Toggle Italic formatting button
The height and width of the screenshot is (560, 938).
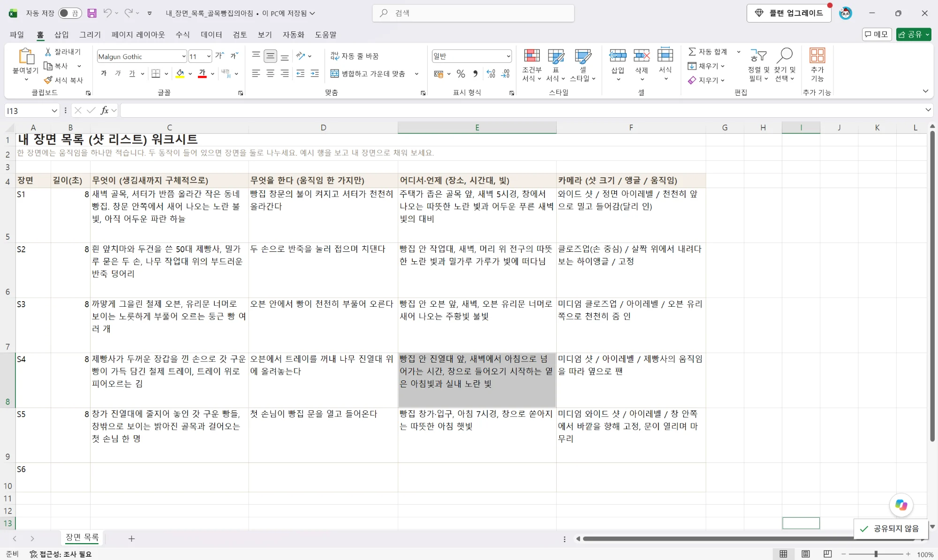118,74
